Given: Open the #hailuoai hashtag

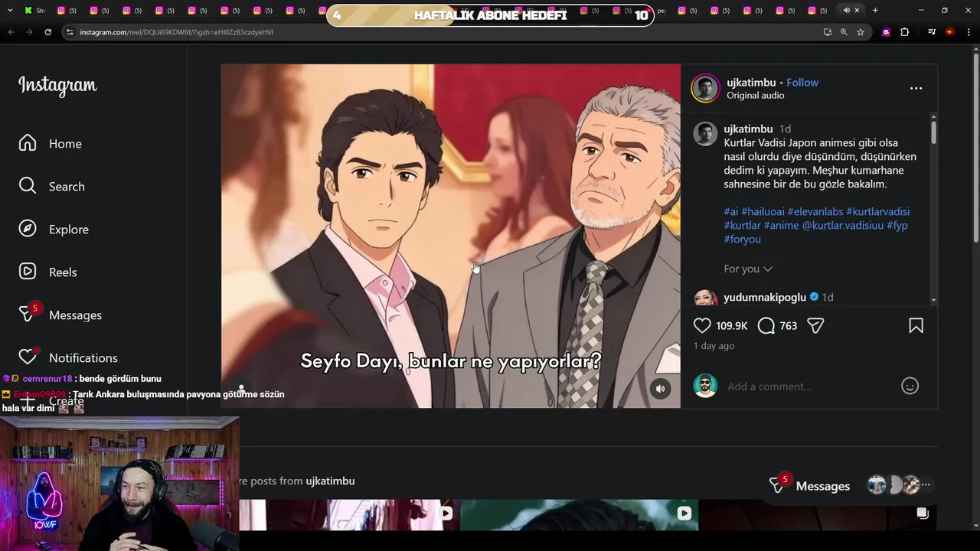Looking at the screenshot, I should point(763,212).
